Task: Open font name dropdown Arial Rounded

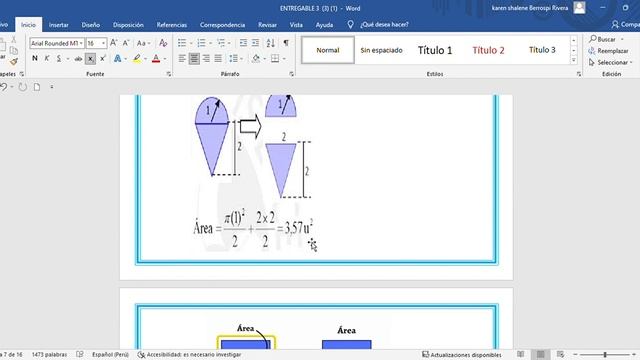Action: [x=81, y=43]
